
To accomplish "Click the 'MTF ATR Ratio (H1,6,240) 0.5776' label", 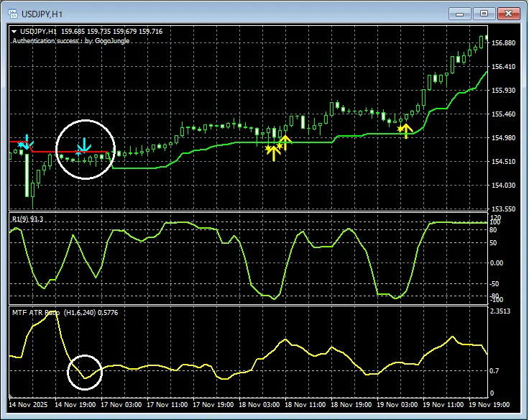I will click(65, 313).
